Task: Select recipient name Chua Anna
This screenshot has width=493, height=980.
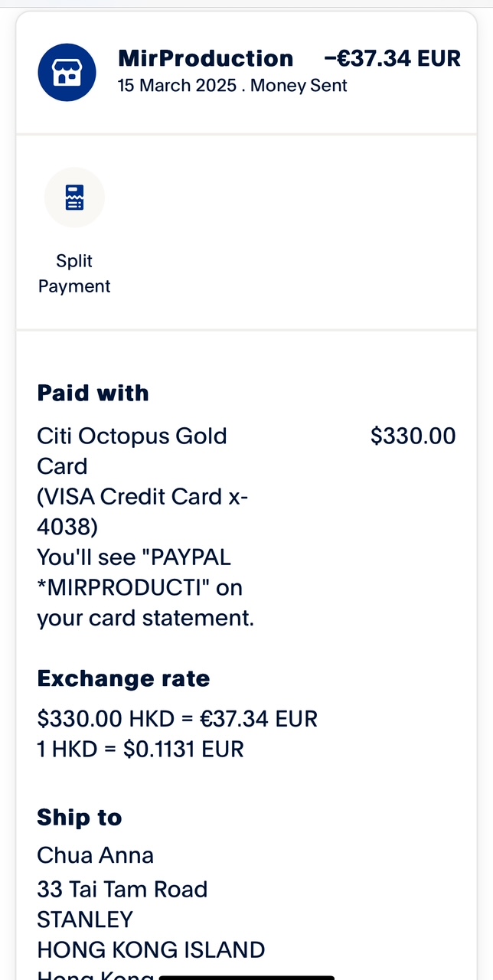Action: pos(95,854)
